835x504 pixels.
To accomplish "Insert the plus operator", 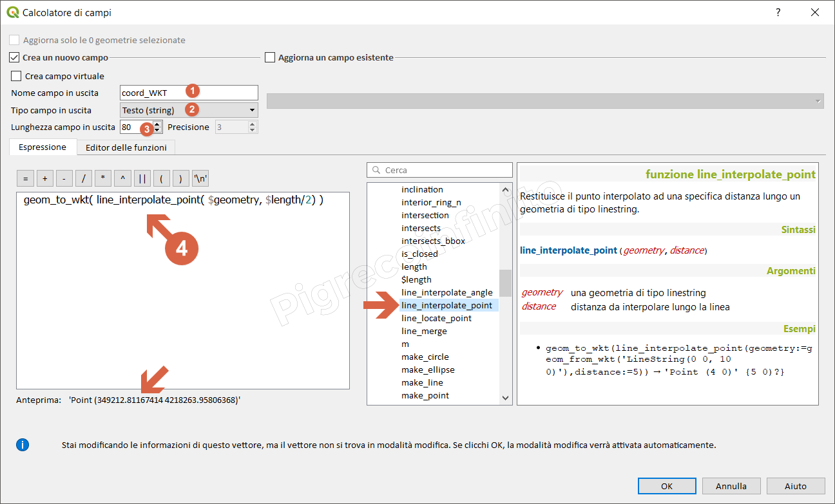I will (x=44, y=179).
